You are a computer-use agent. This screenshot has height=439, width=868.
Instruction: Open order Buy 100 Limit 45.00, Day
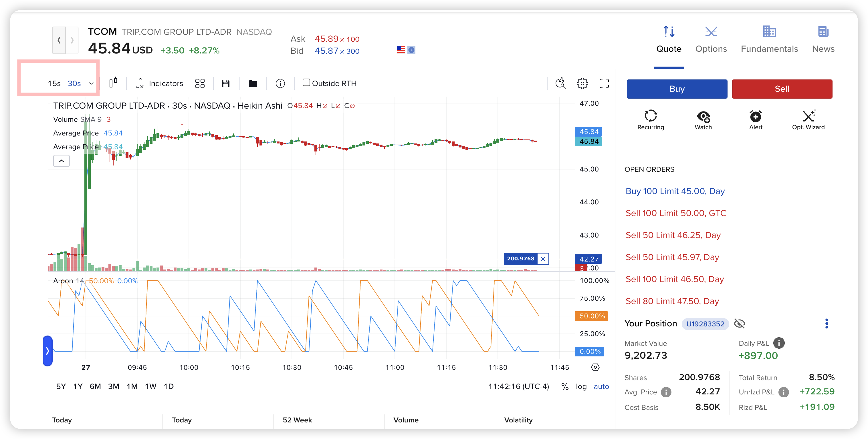tap(675, 191)
